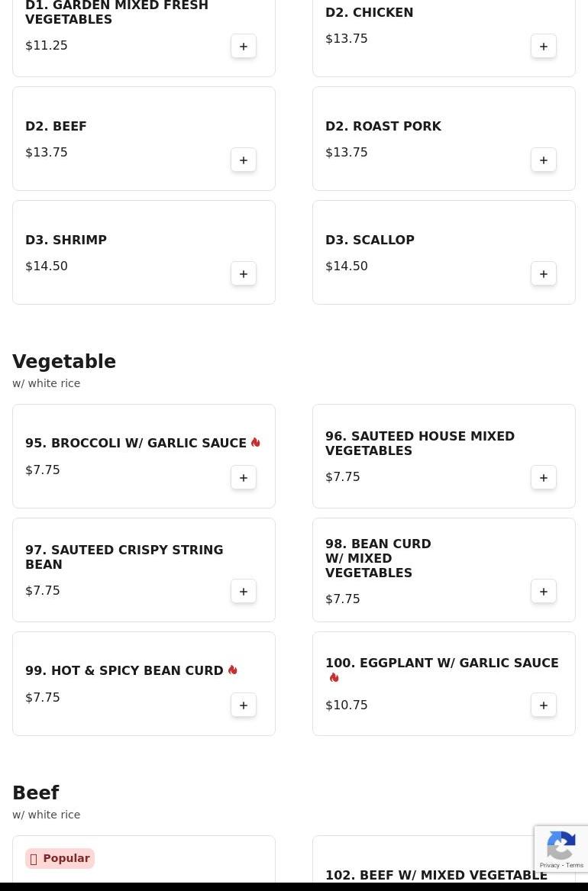Add Sauteed Crispy String Bean to cart

pos(243,591)
